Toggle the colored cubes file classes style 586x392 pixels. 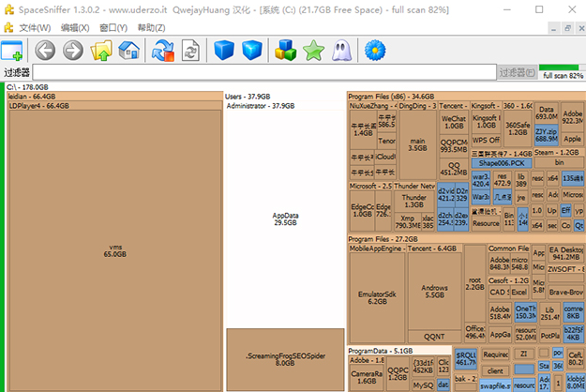point(285,50)
